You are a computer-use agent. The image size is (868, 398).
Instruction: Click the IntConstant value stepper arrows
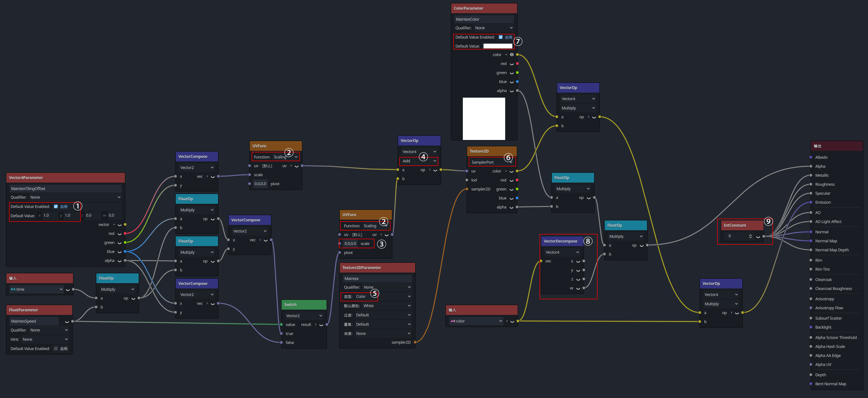pyautogui.click(x=750, y=236)
